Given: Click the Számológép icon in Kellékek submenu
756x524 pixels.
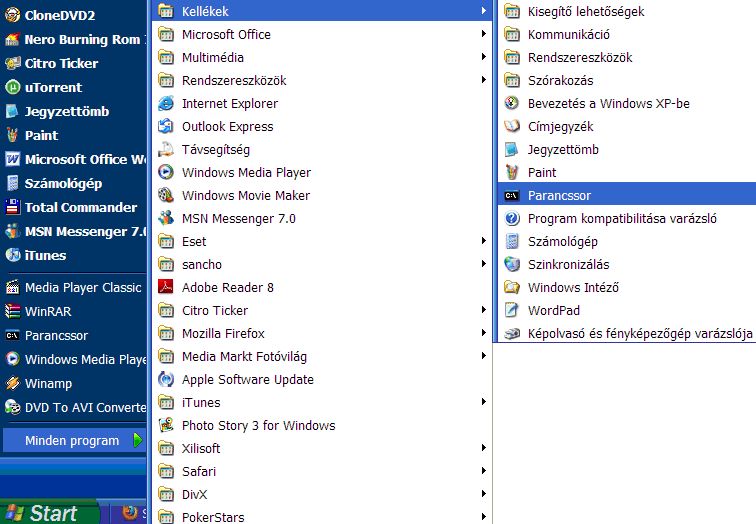Looking at the screenshot, I should click(512, 241).
